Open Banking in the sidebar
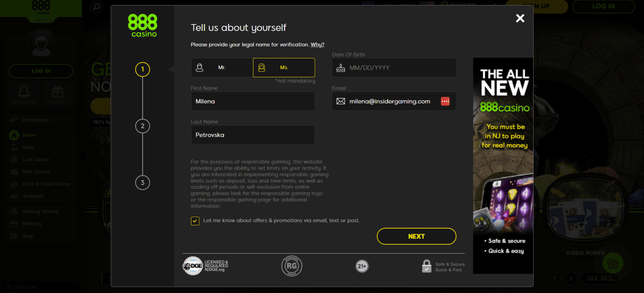644x293 pixels. coord(32,224)
